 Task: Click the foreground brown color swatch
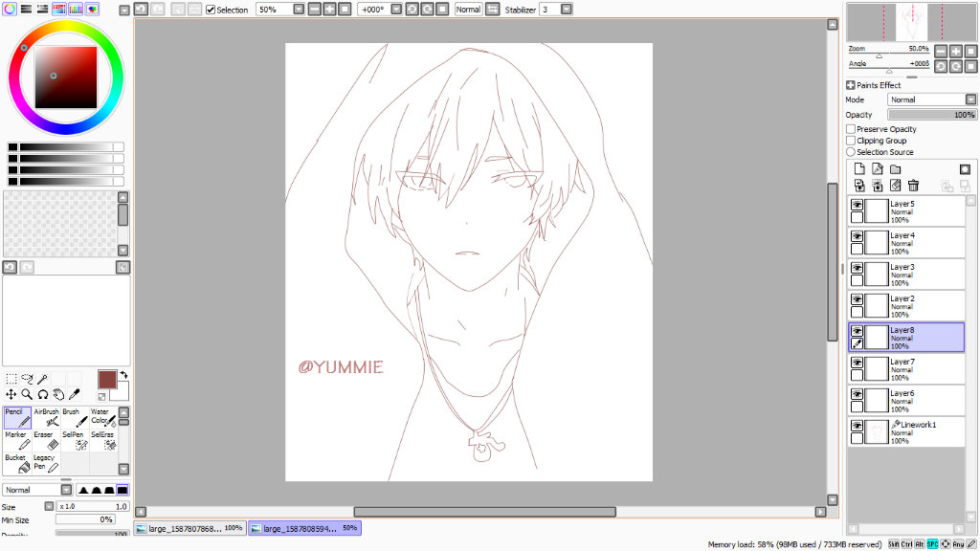[107, 380]
